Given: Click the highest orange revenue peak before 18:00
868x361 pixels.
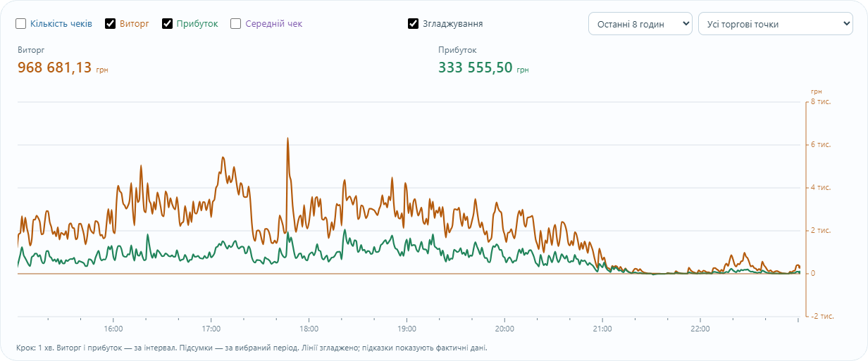Looking at the screenshot, I should point(288,139).
